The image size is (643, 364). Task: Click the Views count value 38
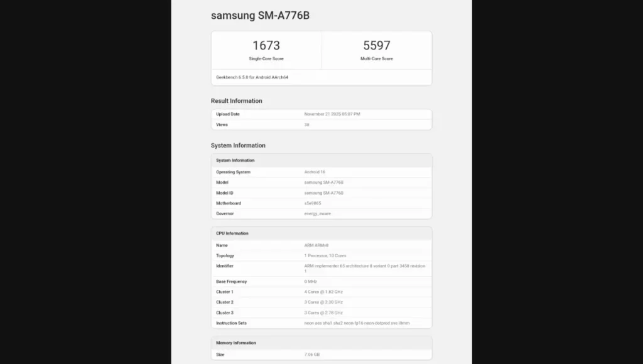click(x=303, y=124)
